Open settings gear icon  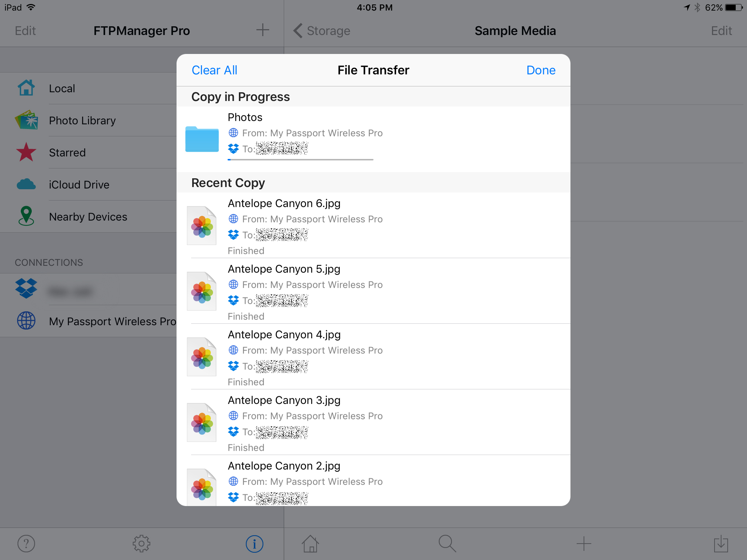click(x=142, y=544)
